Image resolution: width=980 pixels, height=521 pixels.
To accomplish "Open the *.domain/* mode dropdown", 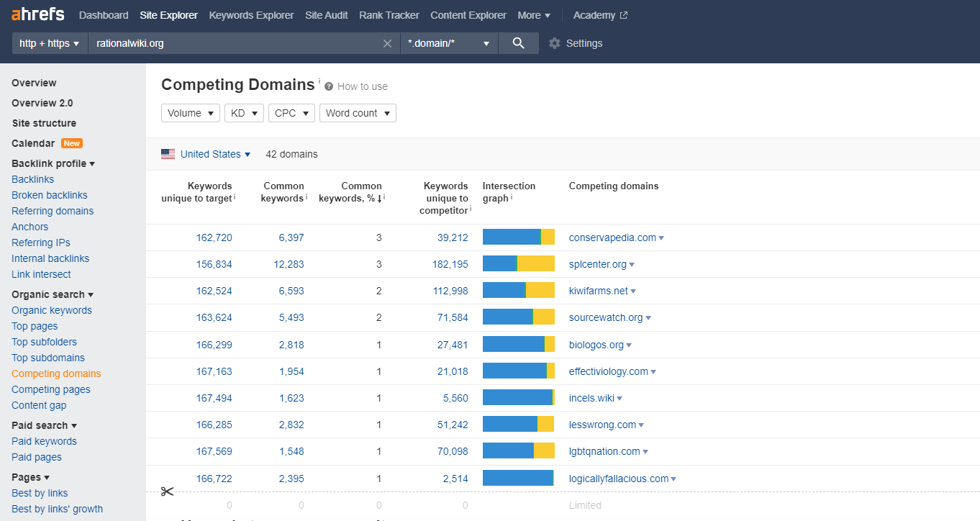I will click(x=450, y=43).
